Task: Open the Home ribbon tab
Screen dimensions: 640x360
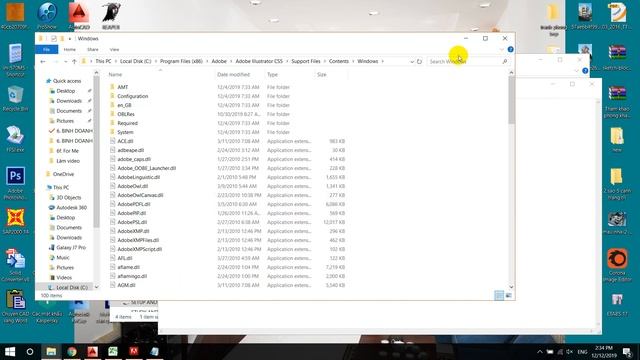Action: pyautogui.click(x=69, y=49)
